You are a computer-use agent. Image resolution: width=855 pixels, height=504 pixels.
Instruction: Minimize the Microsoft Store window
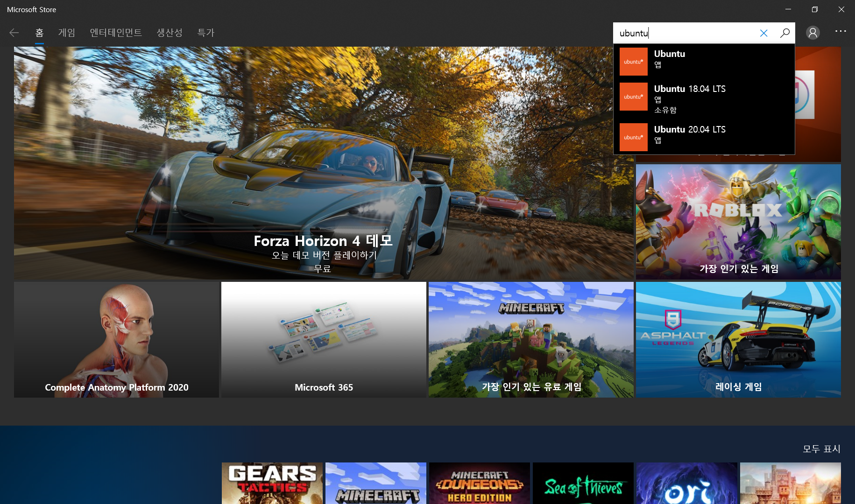(x=788, y=9)
